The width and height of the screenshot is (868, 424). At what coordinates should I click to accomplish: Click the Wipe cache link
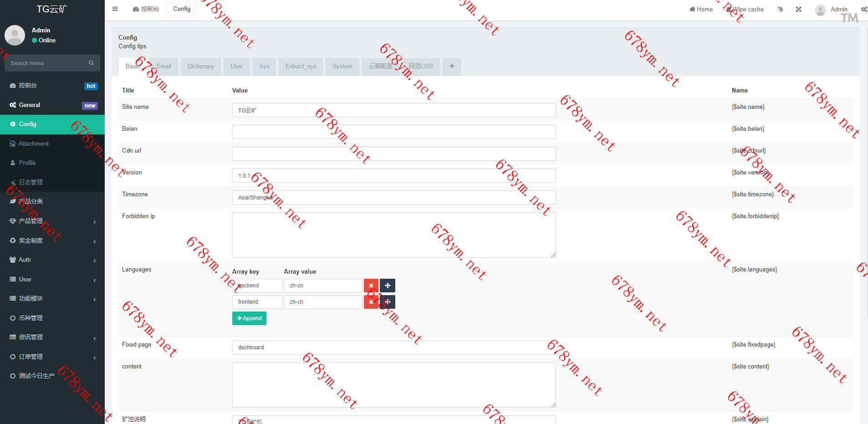click(745, 9)
